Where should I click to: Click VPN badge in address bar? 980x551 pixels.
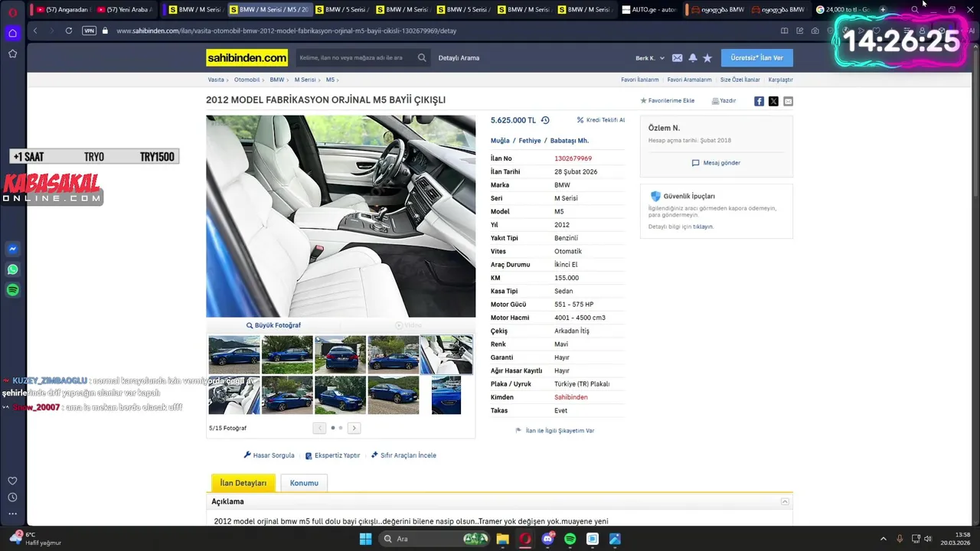click(x=89, y=31)
